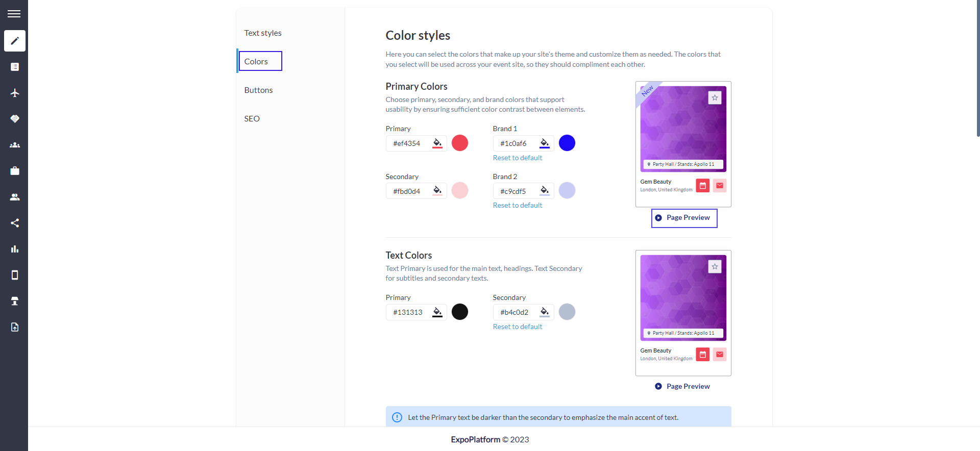Star the first Gem Beauty preview card
The height and width of the screenshot is (451, 980).
pyautogui.click(x=715, y=97)
